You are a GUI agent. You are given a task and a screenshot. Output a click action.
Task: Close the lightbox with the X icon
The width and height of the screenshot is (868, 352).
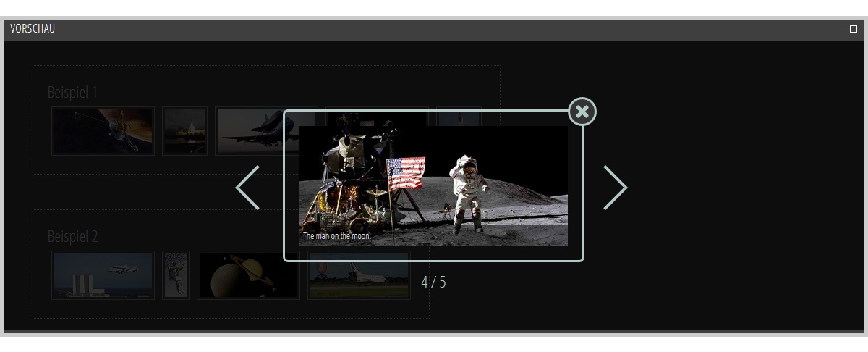pyautogui.click(x=582, y=112)
